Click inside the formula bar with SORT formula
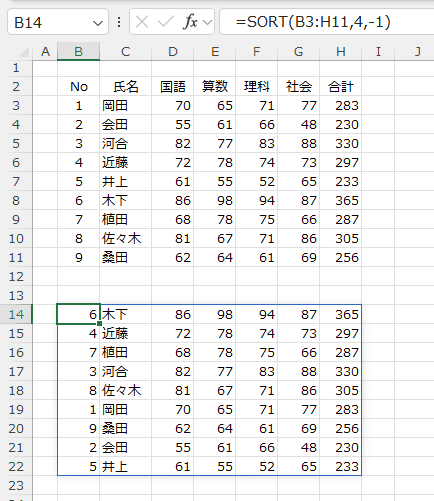 [x=327, y=22]
